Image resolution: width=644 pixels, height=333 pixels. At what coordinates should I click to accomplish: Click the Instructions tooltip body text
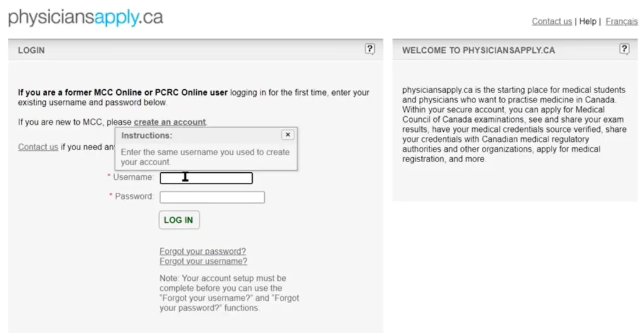coord(205,156)
